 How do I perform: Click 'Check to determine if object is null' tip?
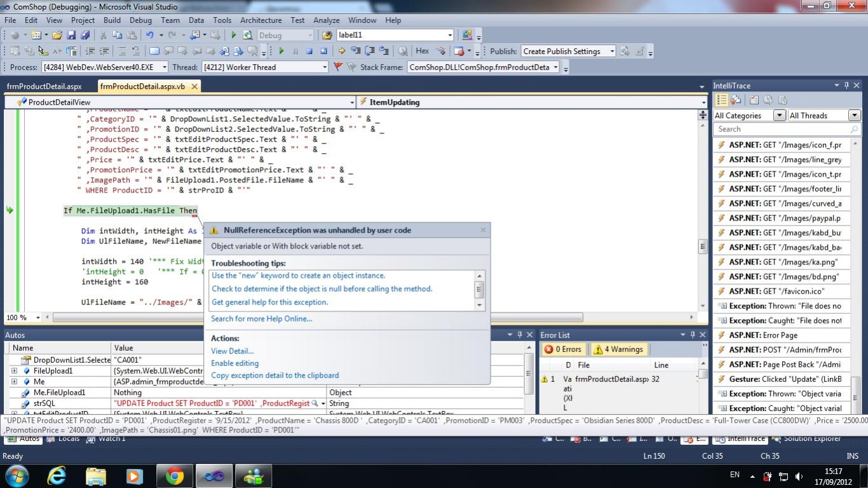tap(322, 289)
